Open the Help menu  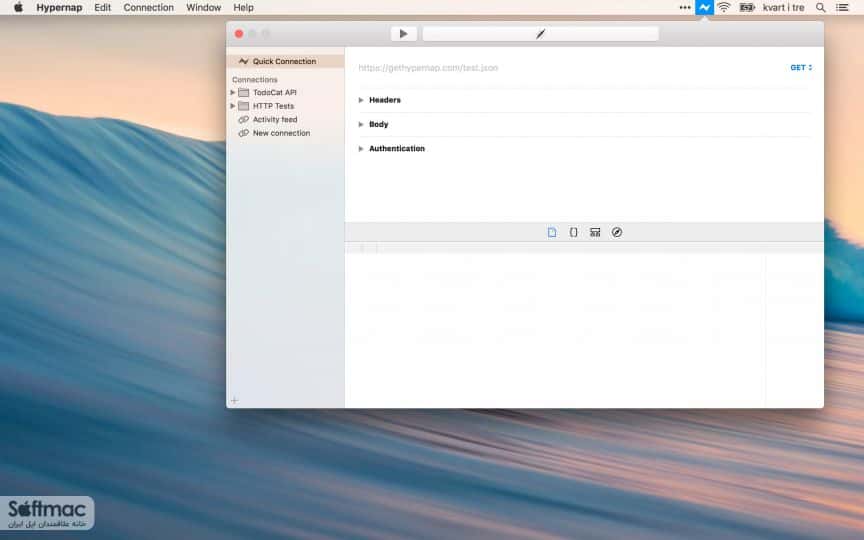point(243,8)
